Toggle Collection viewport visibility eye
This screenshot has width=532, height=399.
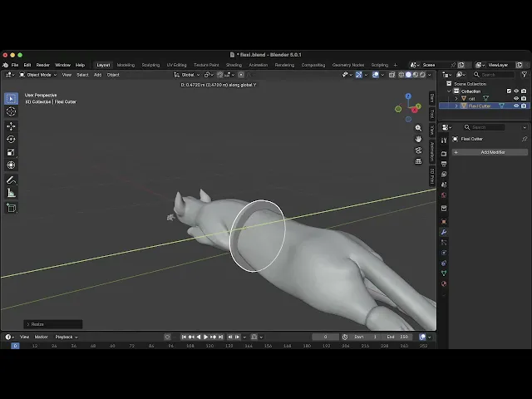click(x=516, y=91)
